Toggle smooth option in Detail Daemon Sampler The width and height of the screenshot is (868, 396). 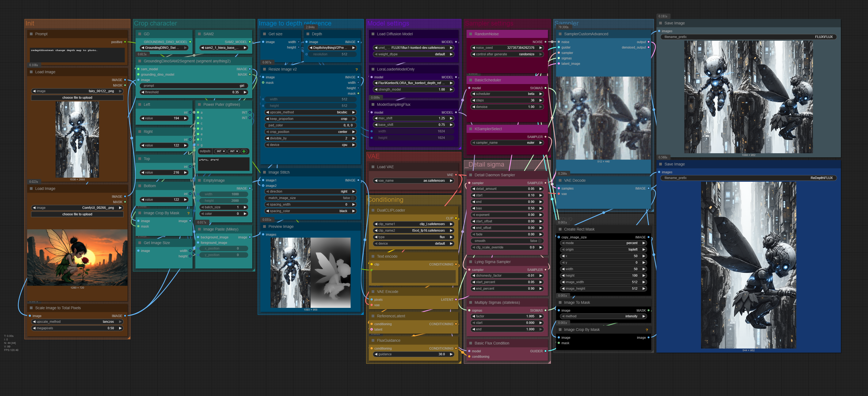point(540,241)
